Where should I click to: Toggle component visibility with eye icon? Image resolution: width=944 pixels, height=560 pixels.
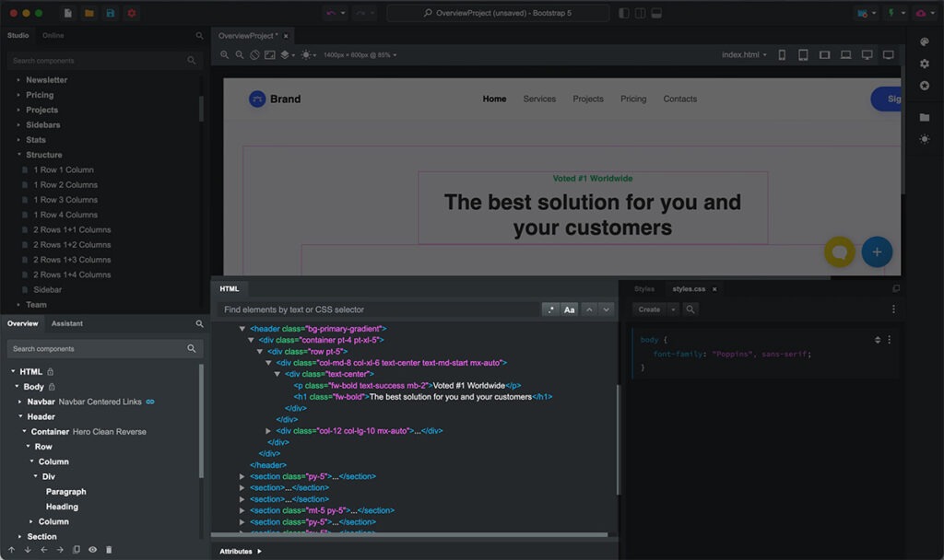tap(93, 550)
